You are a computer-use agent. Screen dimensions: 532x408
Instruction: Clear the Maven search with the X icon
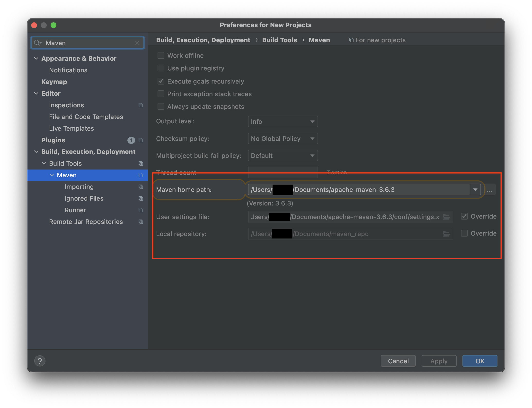(x=137, y=43)
